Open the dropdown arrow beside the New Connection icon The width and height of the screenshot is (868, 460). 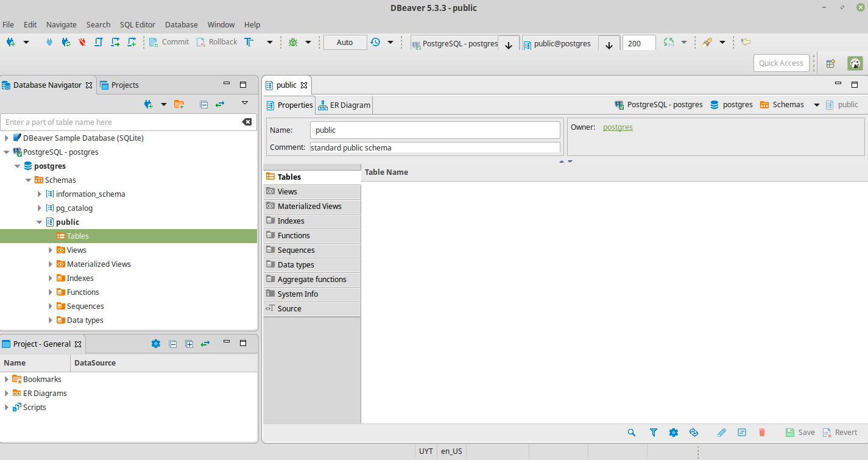(26, 42)
